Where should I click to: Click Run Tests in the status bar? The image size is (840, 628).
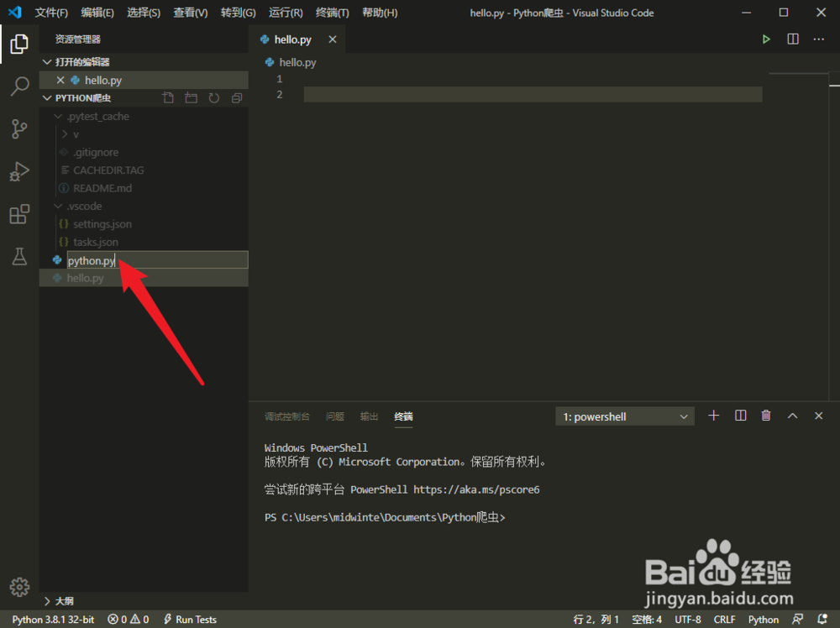click(x=190, y=619)
